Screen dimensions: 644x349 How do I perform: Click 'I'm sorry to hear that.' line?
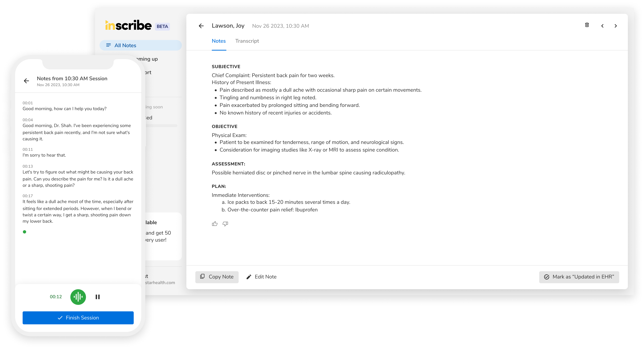click(x=44, y=155)
